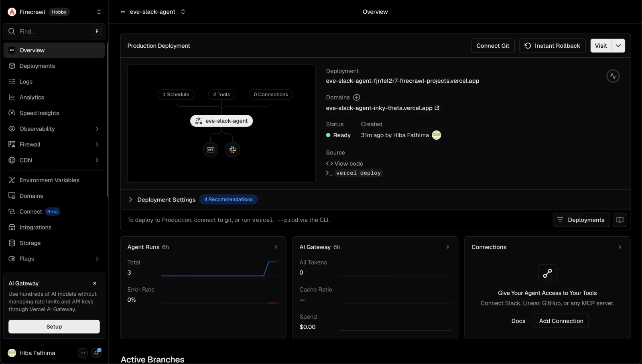
Task: Expand the Observability submenu chevron
Action: pyautogui.click(x=97, y=128)
